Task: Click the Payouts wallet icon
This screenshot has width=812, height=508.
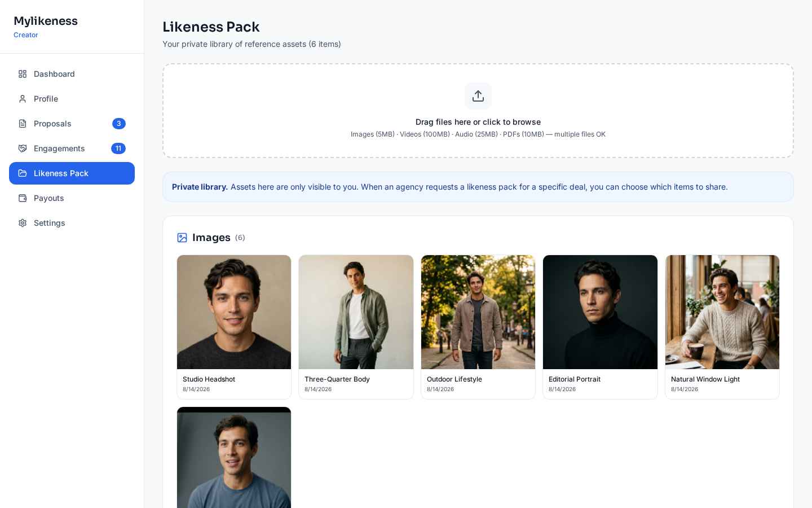Action: (23, 198)
